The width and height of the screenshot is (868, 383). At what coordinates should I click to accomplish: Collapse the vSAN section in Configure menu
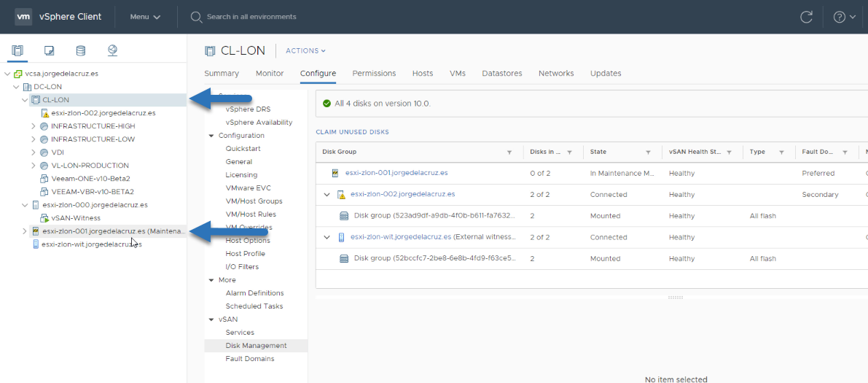(211, 320)
